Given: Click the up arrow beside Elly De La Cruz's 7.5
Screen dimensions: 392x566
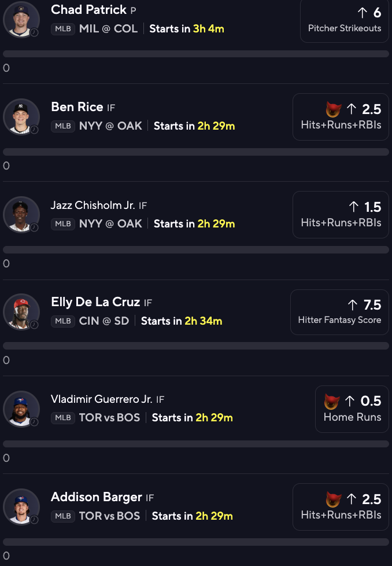Looking at the screenshot, I should pos(353,305).
